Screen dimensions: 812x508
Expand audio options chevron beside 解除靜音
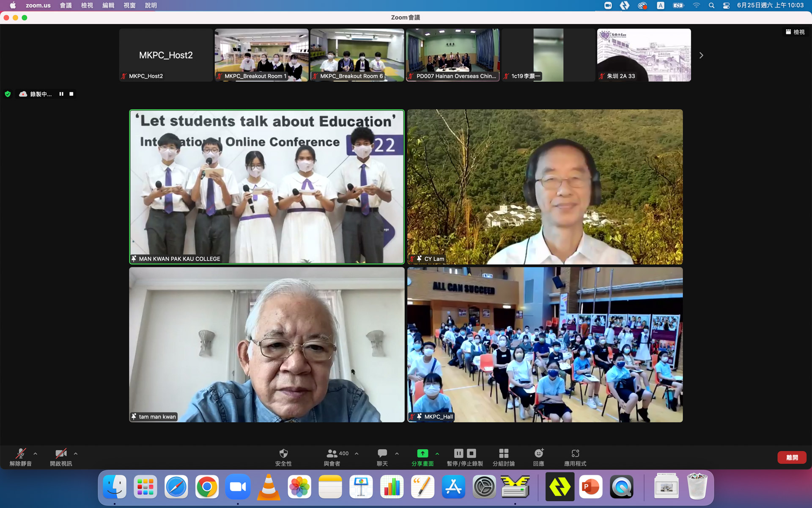(x=36, y=453)
